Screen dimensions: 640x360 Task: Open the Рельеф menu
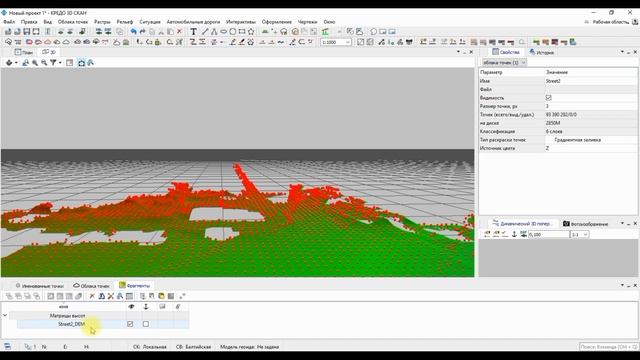(124, 22)
